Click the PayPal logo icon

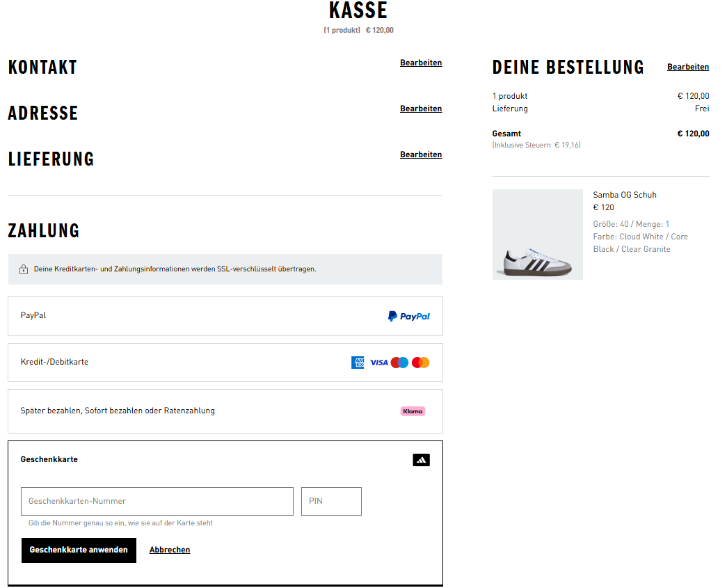pyautogui.click(x=408, y=316)
